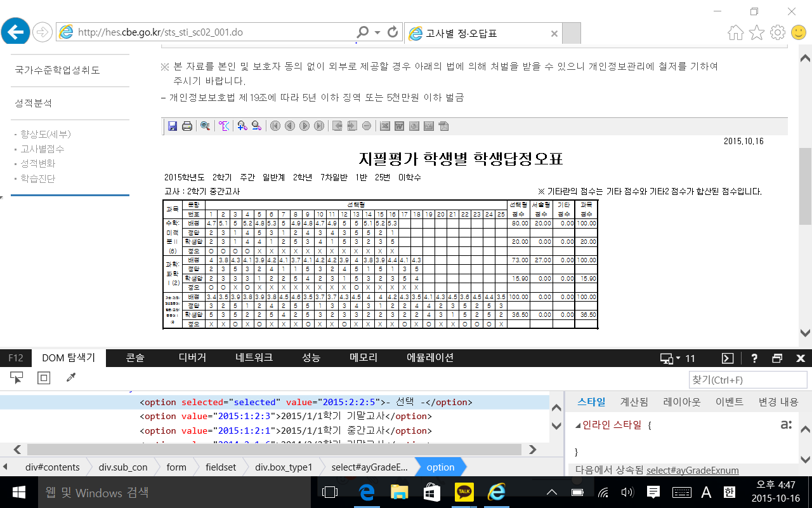This screenshot has width=812, height=508.
Task: Click the Select element tool in DevTools
Action: 17,378
